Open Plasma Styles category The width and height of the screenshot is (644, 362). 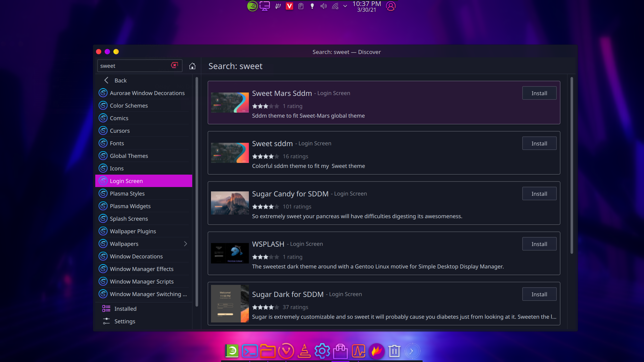point(144,193)
